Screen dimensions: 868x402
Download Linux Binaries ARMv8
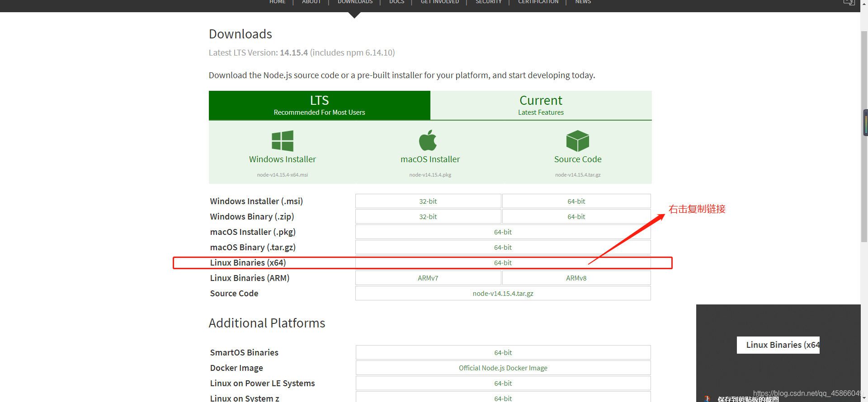click(x=576, y=278)
